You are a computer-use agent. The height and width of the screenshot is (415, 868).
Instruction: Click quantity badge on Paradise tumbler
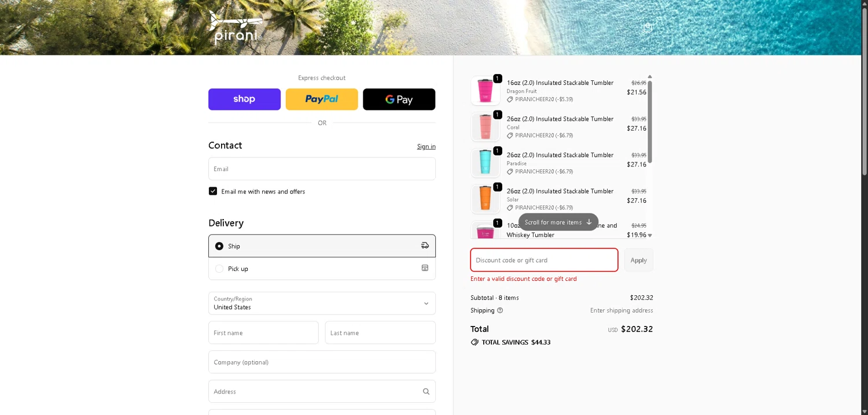pyautogui.click(x=497, y=151)
